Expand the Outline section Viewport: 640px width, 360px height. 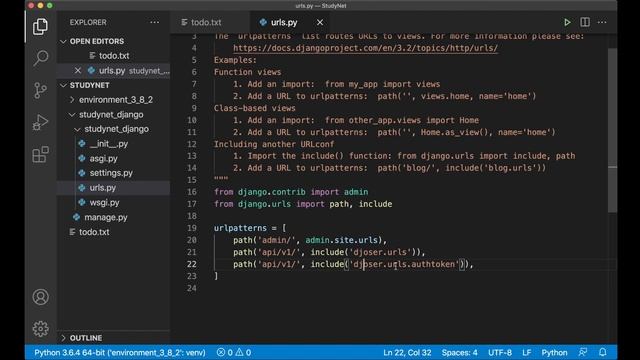tap(63, 338)
